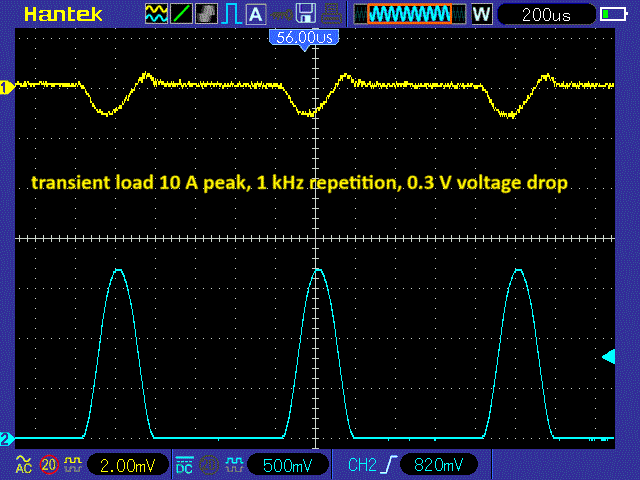The image size is (640, 480).
Task: Toggle CH1 20 MHz bandwidth limit icon
Action: point(49,464)
